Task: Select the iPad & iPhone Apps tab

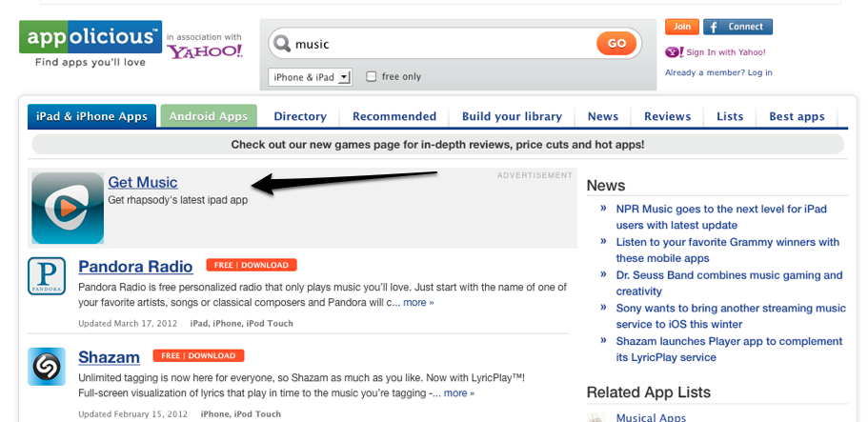Action: (x=91, y=116)
